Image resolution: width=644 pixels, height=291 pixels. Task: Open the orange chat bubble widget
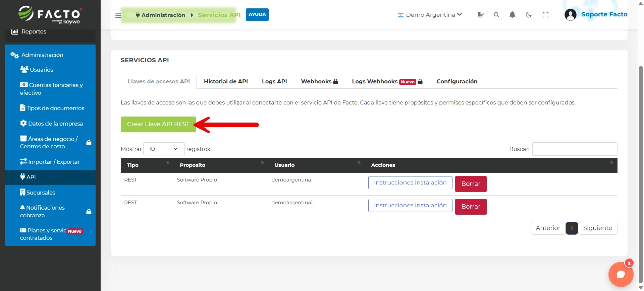pyautogui.click(x=621, y=275)
